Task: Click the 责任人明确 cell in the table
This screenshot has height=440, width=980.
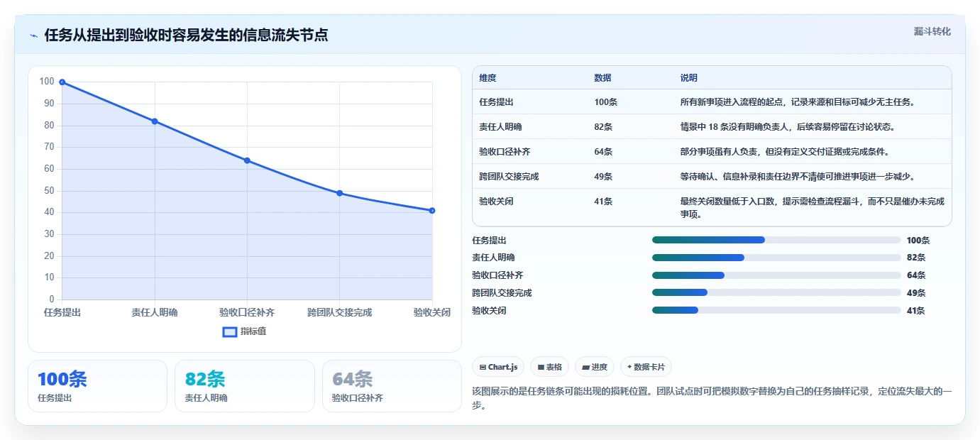Action: point(501,127)
